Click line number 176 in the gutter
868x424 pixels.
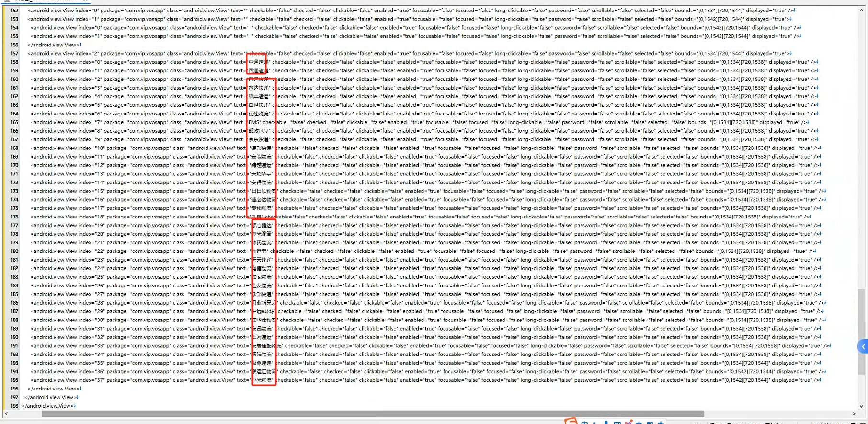coord(14,217)
